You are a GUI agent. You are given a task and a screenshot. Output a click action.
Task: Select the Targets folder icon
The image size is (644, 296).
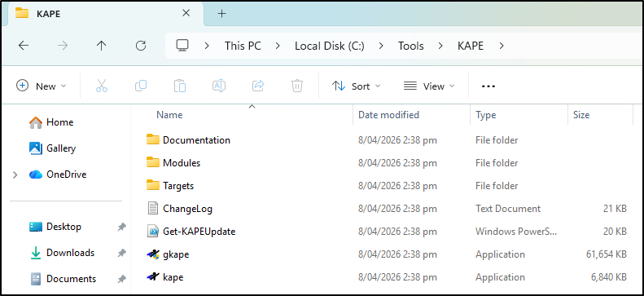pos(153,185)
